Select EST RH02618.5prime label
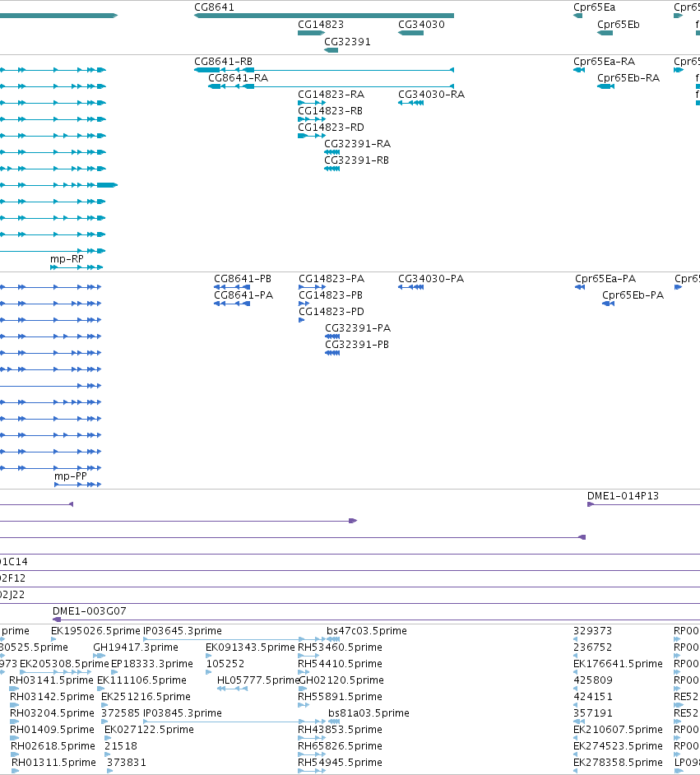Screen dimensions: 700x775 [x=53, y=746]
